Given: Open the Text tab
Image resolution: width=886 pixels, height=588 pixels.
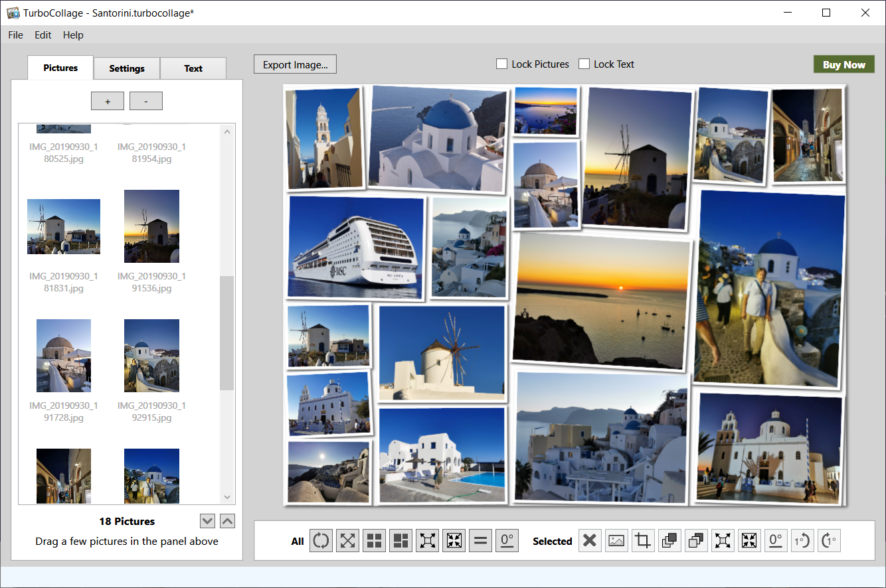Looking at the screenshot, I should click(193, 68).
